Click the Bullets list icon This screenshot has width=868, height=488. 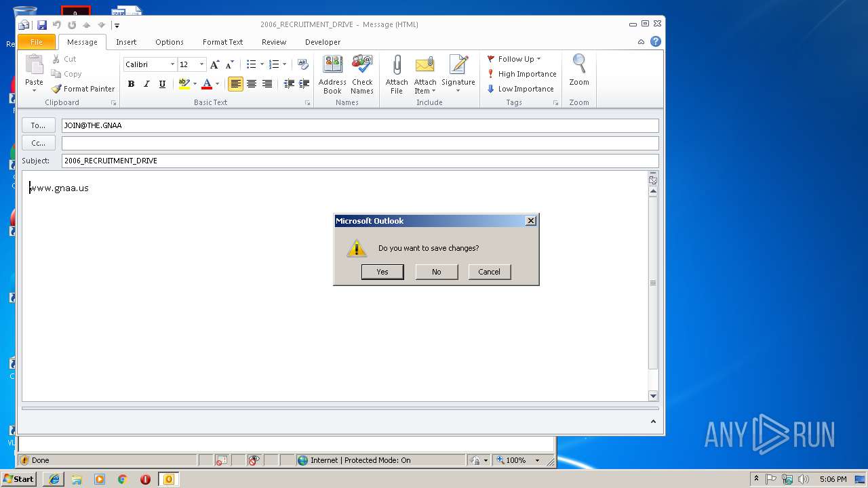click(251, 64)
